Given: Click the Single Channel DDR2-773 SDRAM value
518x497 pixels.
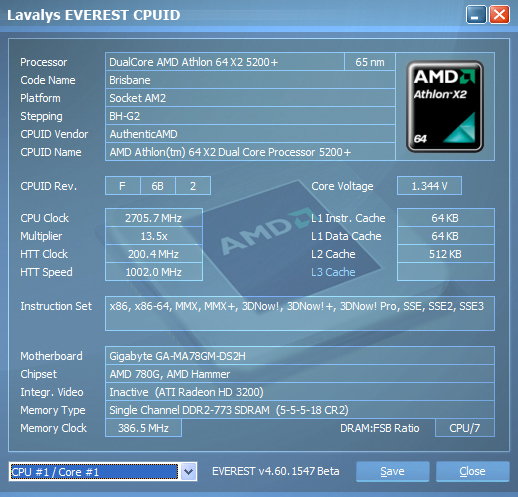Looking at the screenshot, I should [300, 410].
